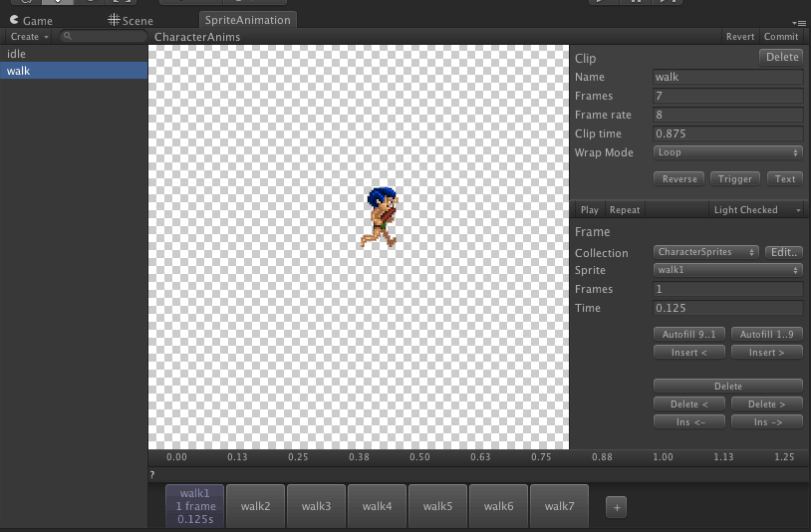The height and width of the screenshot is (532, 811).
Task: Click the Ins <- button
Action: click(688, 422)
